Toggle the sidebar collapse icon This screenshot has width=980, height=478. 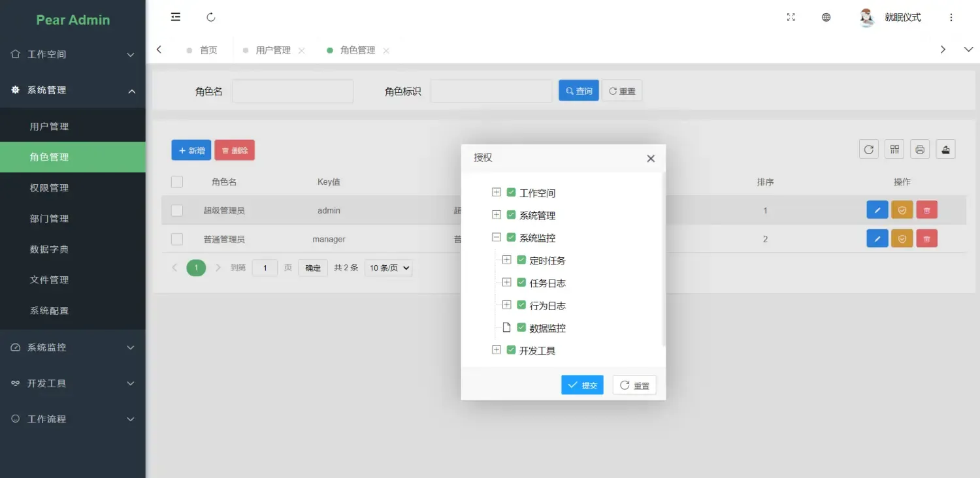(x=175, y=17)
